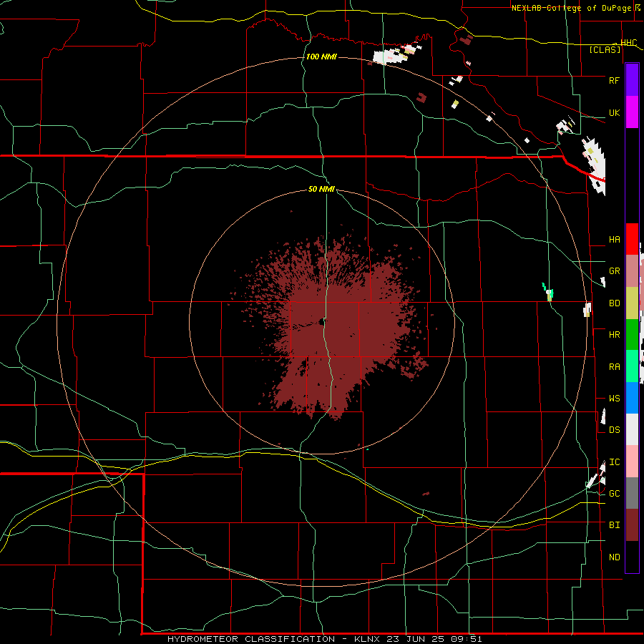Select the light pink IC legend swatch

pyautogui.click(x=632, y=462)
